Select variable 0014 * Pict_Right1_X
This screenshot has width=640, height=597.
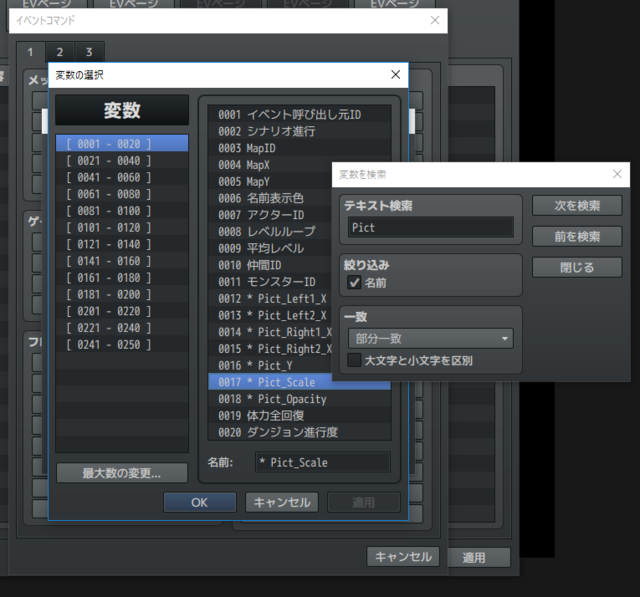point(270,332)
